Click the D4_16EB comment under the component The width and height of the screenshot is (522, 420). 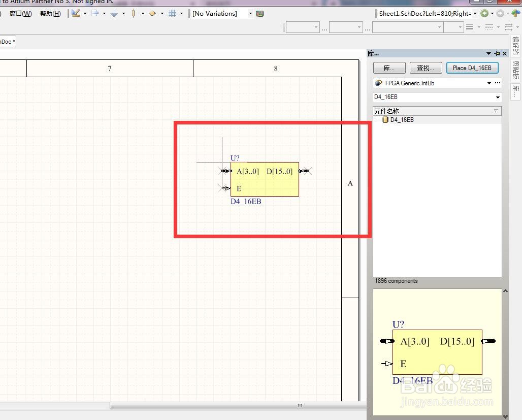point(246,201)
